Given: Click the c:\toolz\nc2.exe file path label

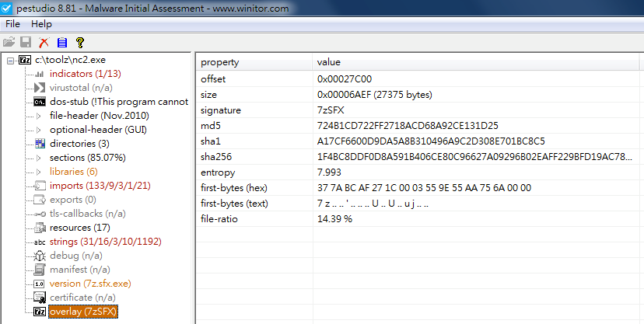Looking at the screenshot, I should 70,60.
